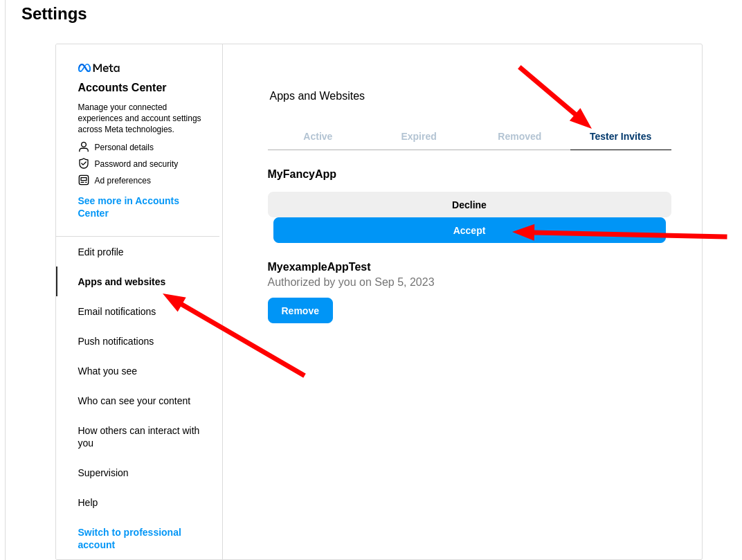The width and height of the screenshot is (742, 560).
Task: Click the Password and security shield icon
Action: coord(84,163)
